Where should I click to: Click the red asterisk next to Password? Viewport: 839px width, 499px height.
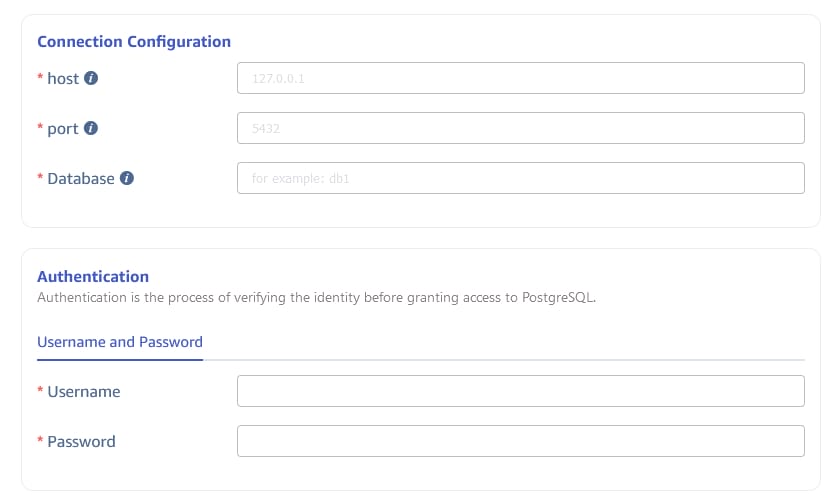coord(40,441)
